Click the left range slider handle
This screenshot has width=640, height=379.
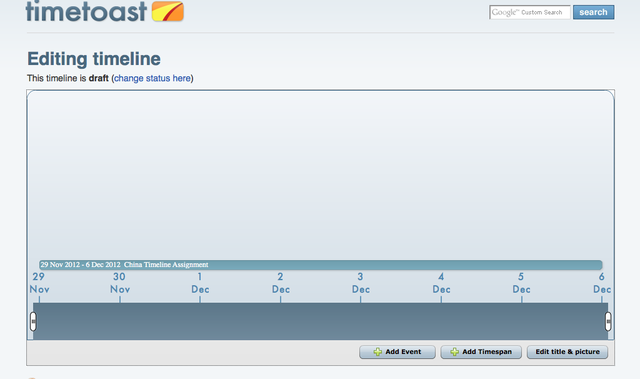pyautogui.click(x=33, y=321)
